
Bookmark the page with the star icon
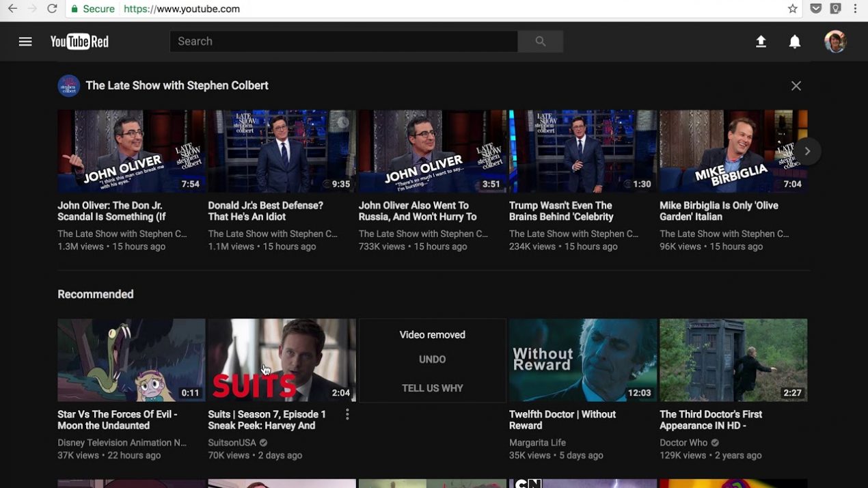pyautogui.click(x=793, y=9)
